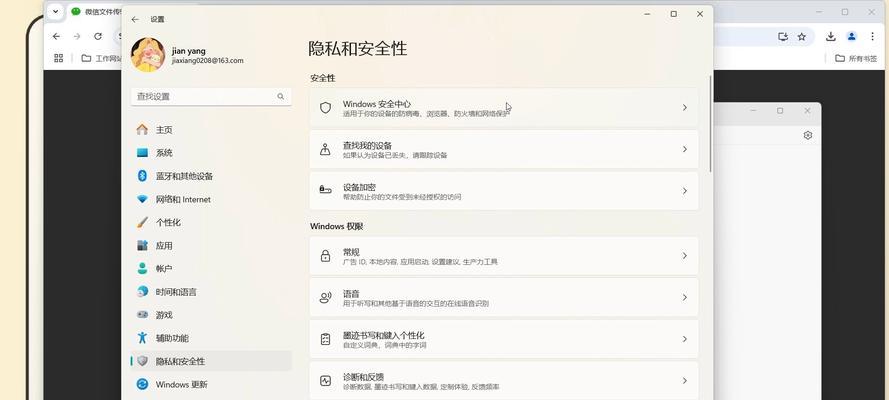Click Chrome back navigation arrow
Image resolution: width=889 pixels, height=400 pixels.
tap(56, 36)
